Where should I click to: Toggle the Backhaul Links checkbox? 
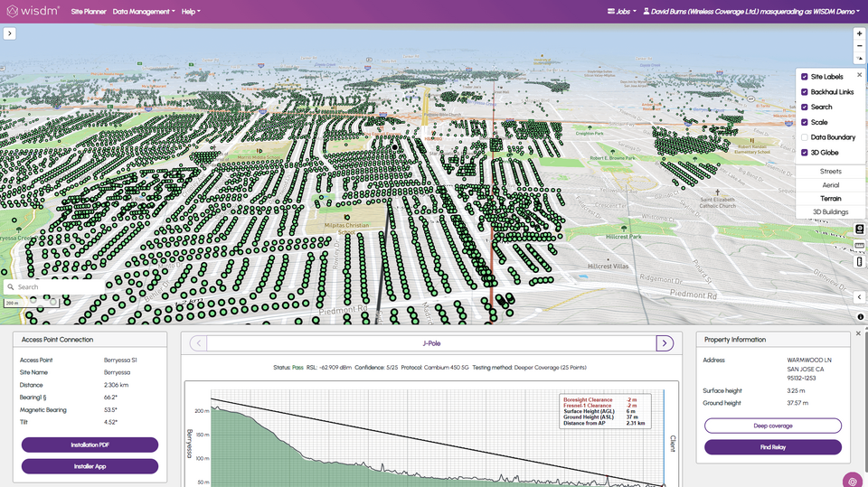coord(805,92)
